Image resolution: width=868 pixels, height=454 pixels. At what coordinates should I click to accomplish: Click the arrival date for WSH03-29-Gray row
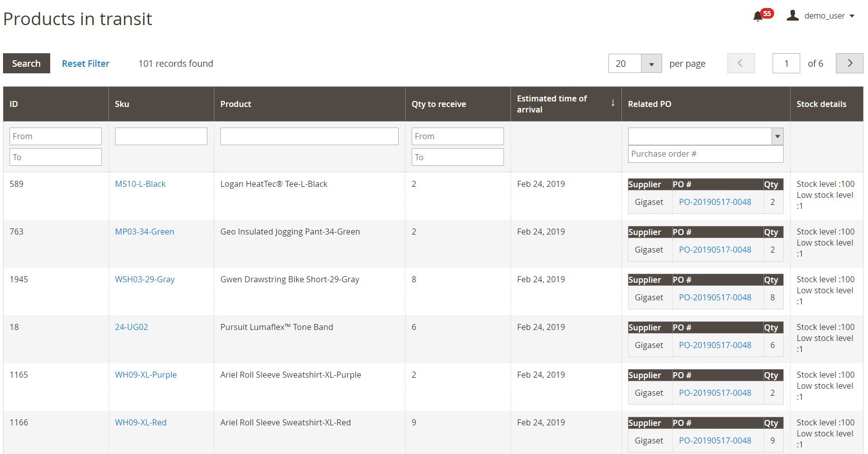point(541,279)
